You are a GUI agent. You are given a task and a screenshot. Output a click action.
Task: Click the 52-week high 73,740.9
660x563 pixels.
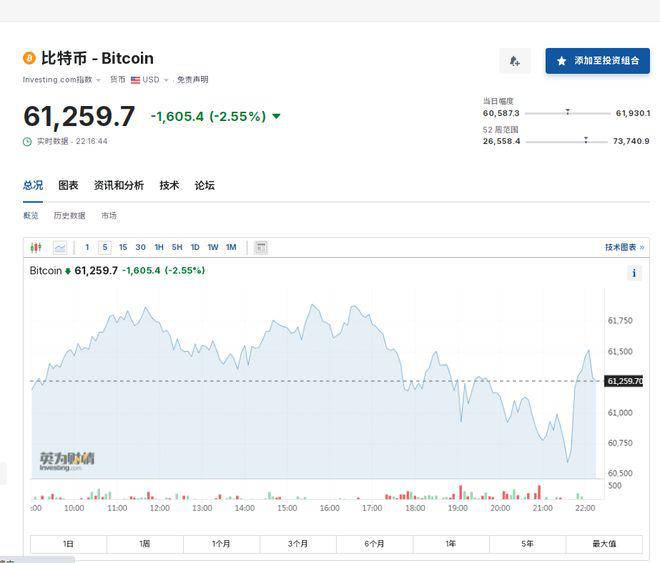pyautogui.click(x=631, y=141)
